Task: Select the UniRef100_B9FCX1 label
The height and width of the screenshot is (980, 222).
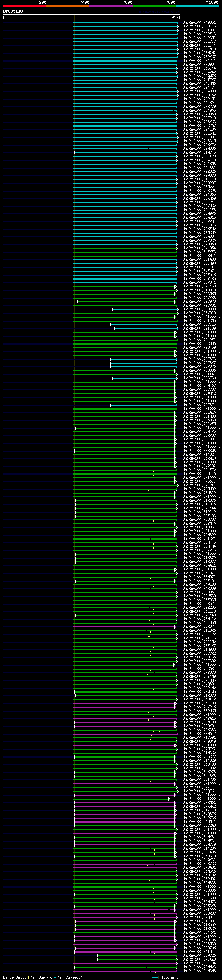Action: [x=199, y=267]
